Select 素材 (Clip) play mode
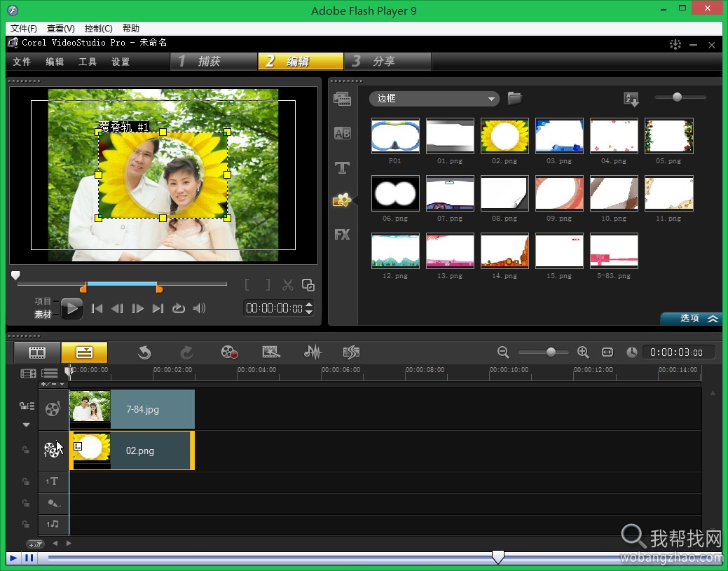This screenshot has height=571, width=728. (x=43, y=315)
